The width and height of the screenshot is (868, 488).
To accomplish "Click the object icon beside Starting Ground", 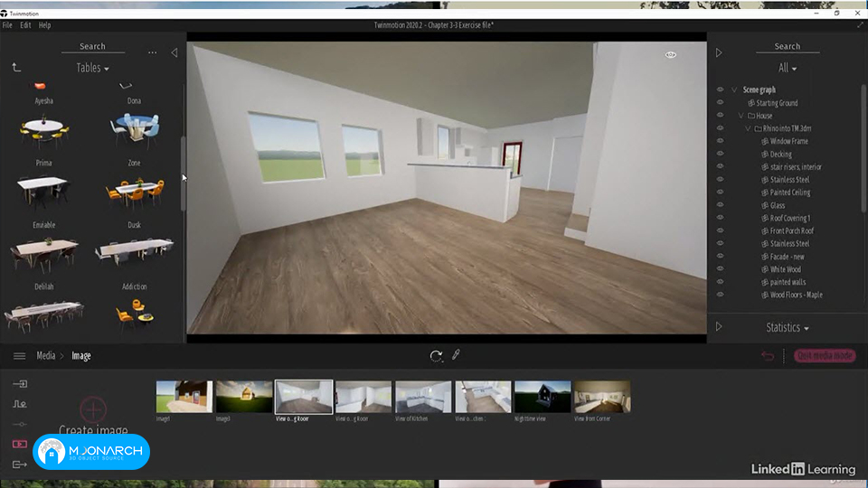I will (751, 103).
